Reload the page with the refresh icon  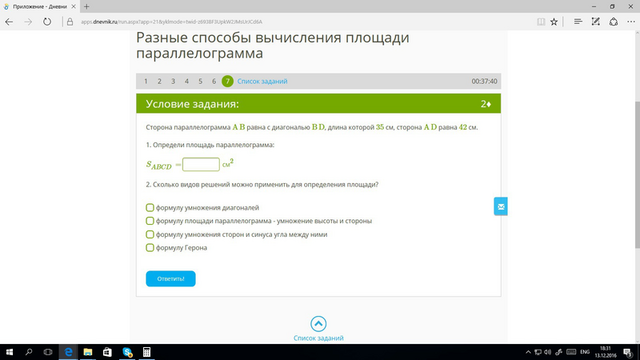click(47, 22)
